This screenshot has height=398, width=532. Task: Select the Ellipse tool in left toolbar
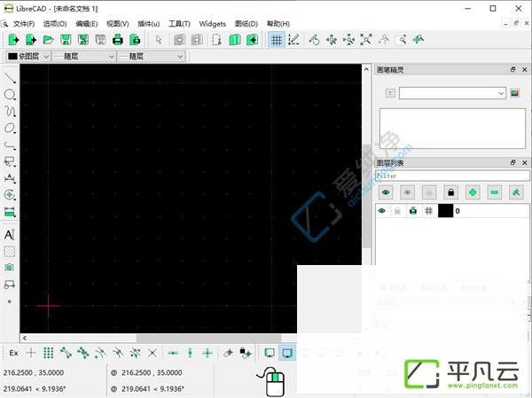[x=10, y=129]
